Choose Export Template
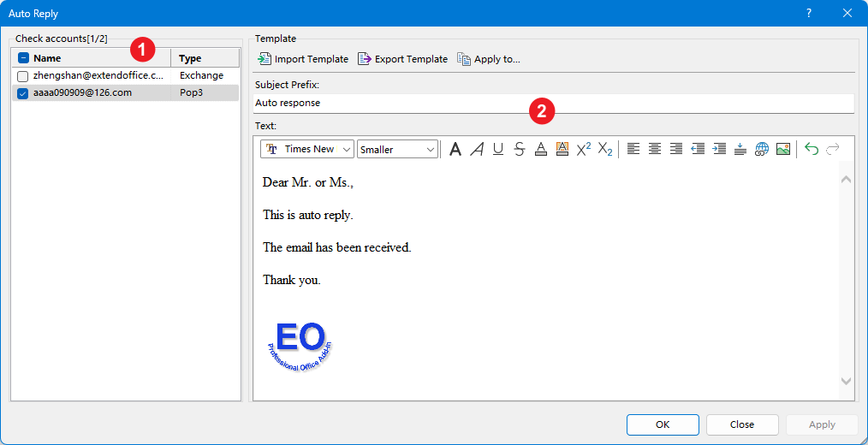This screenshot has width=868, height=445. tap(402, 59)
